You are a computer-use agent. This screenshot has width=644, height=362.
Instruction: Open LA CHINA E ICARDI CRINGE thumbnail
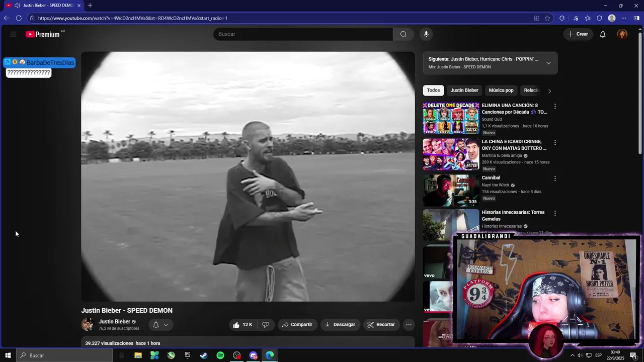pyautogui.click(x=451, y=154)
